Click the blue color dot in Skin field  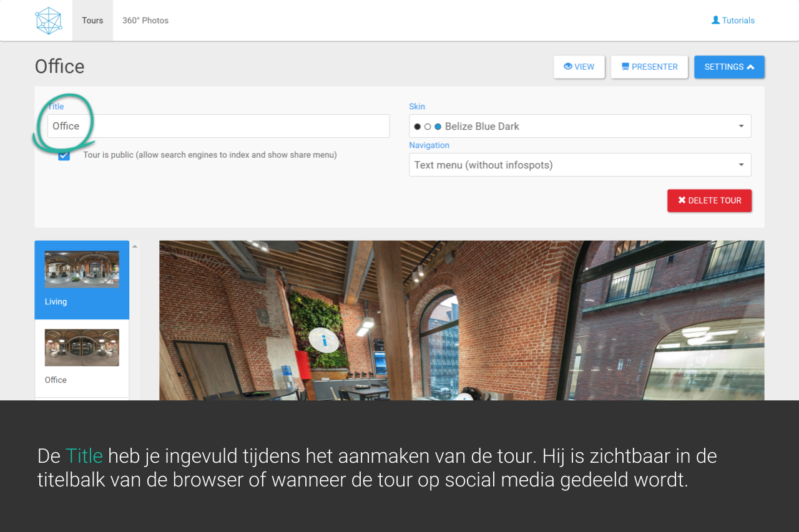point(438,127)
